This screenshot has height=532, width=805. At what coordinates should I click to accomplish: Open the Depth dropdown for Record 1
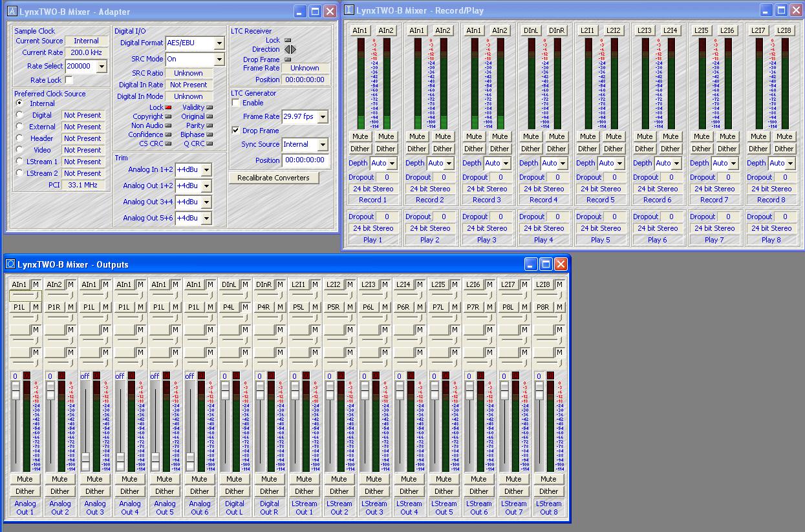point(392,164)
